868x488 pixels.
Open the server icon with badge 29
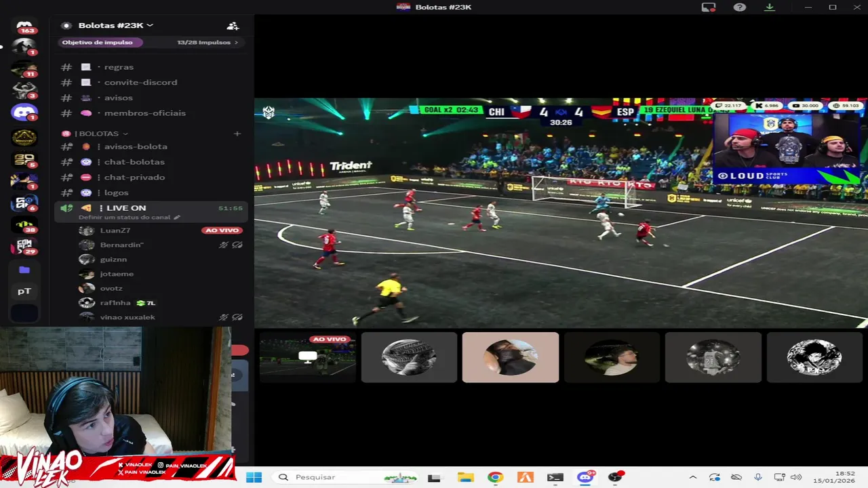coord(24,247)
